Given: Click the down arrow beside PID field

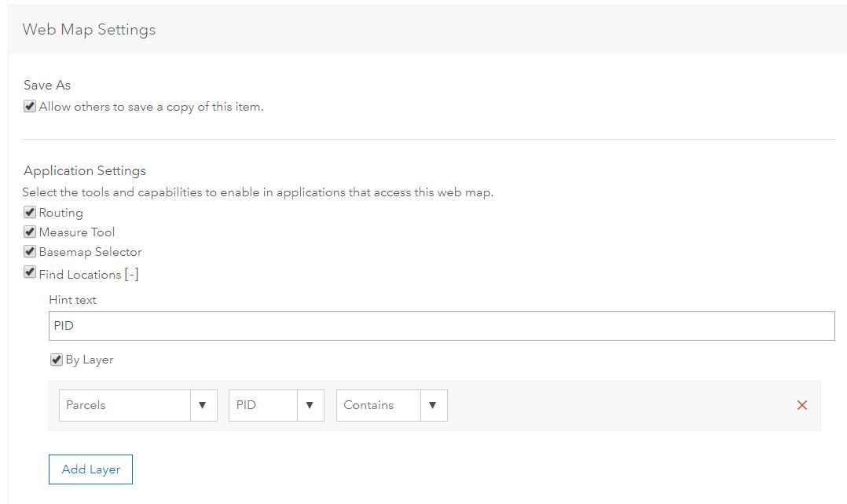Looking at the screenshot, I should click(310, 405).
